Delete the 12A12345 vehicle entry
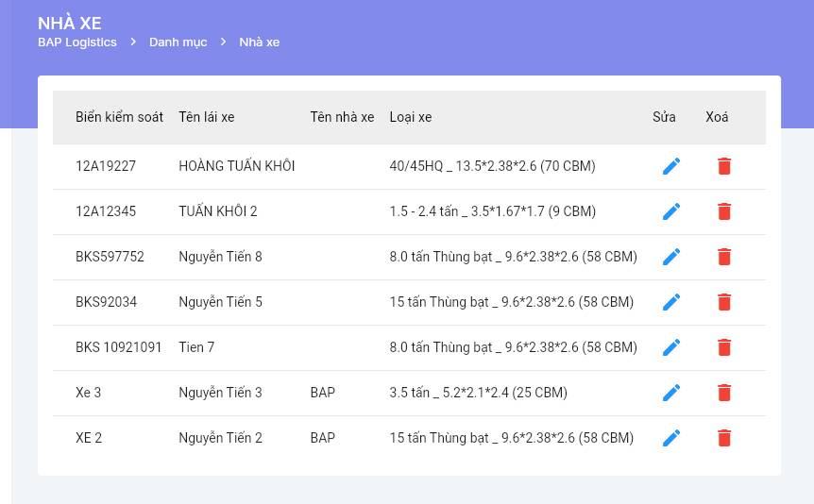This screenshot has width=814, height=504. [x=724, y=211]
